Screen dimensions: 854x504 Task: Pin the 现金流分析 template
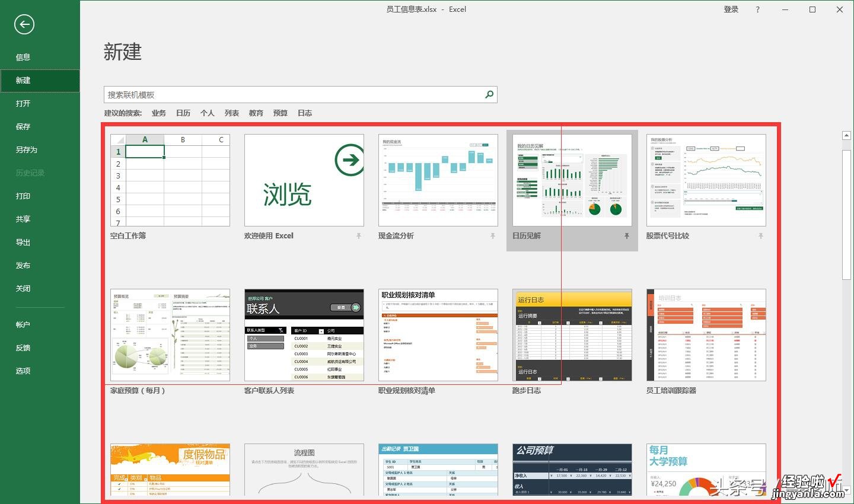pyautogui.click(x=493, y=236)
